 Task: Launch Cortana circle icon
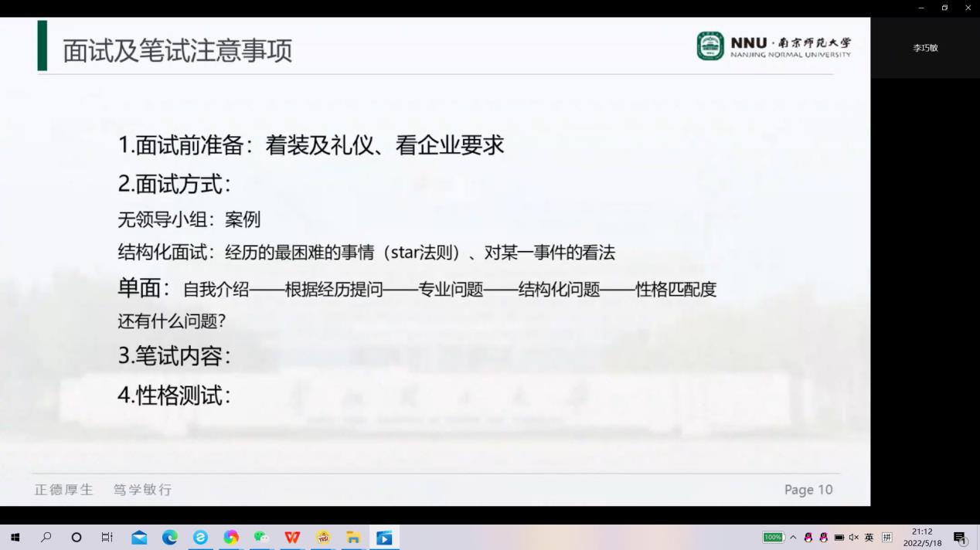tap(77, 538)
